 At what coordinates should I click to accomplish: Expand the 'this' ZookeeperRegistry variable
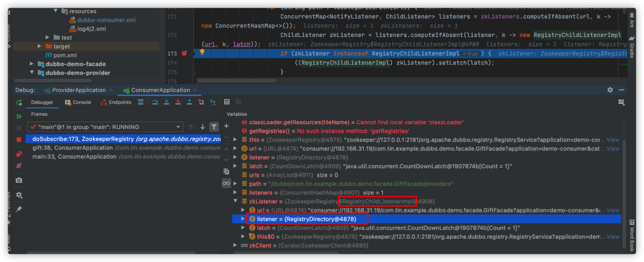[235, 140]
